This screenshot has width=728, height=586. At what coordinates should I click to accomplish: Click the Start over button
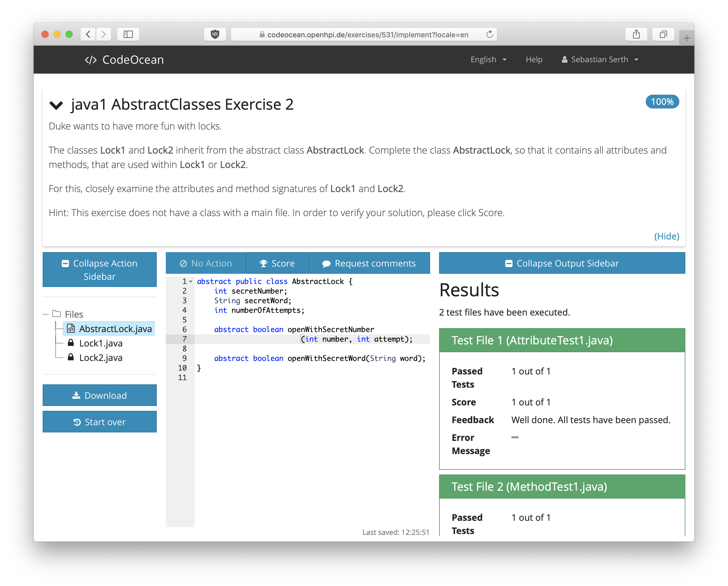click(x=100, y=422)
